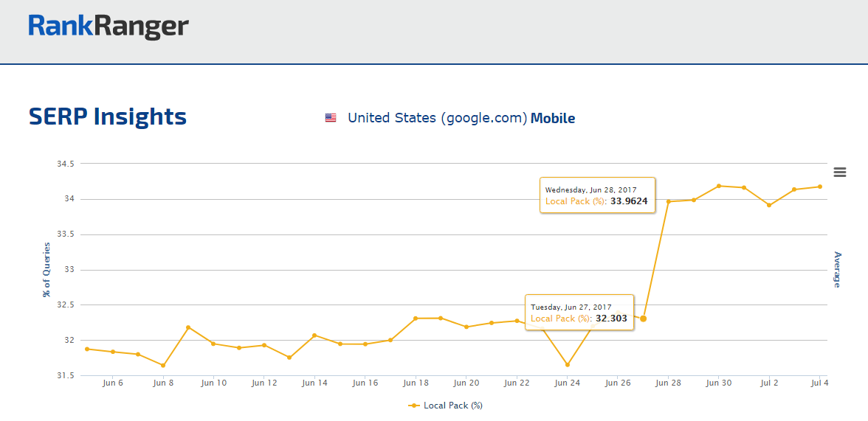
Task: Click the Jun 9 peak data point
Action: tap(188, 327)
